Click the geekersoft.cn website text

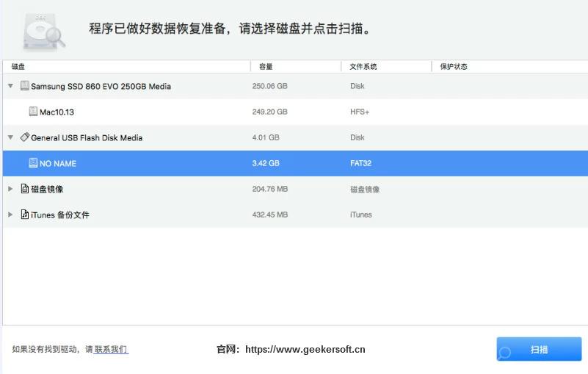coord(305,349)
